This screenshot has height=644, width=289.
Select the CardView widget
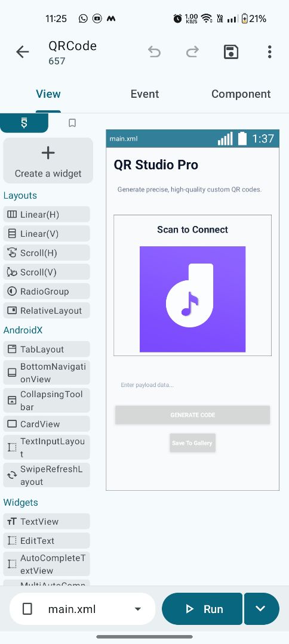pyautogui.click(x=47, y=424)
